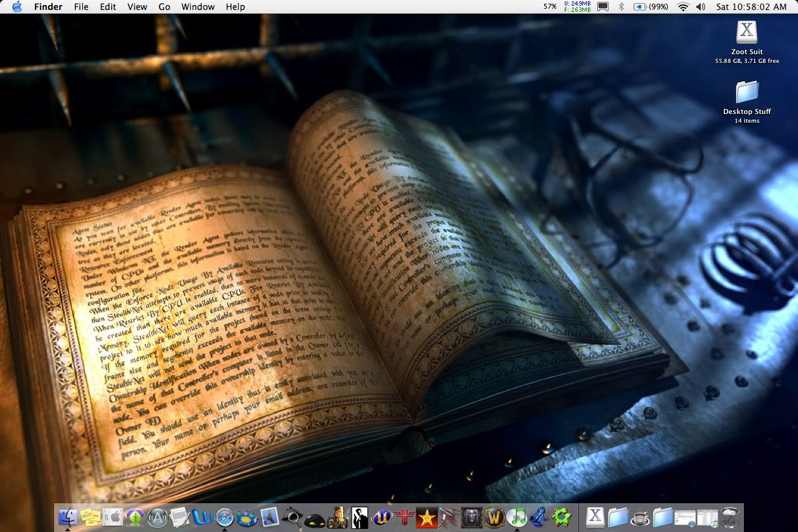Launch Safari compass icon in Dock
798x532 pixels.
coord(224,517)
